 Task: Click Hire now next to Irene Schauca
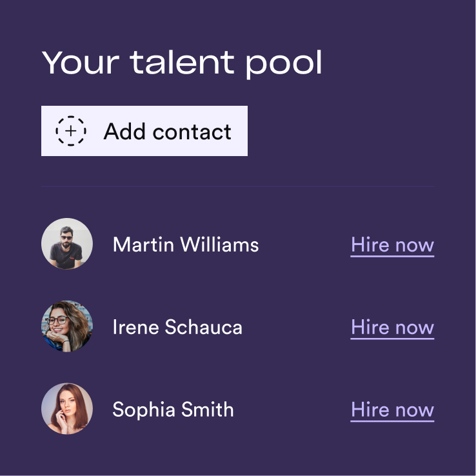point(392,328)
